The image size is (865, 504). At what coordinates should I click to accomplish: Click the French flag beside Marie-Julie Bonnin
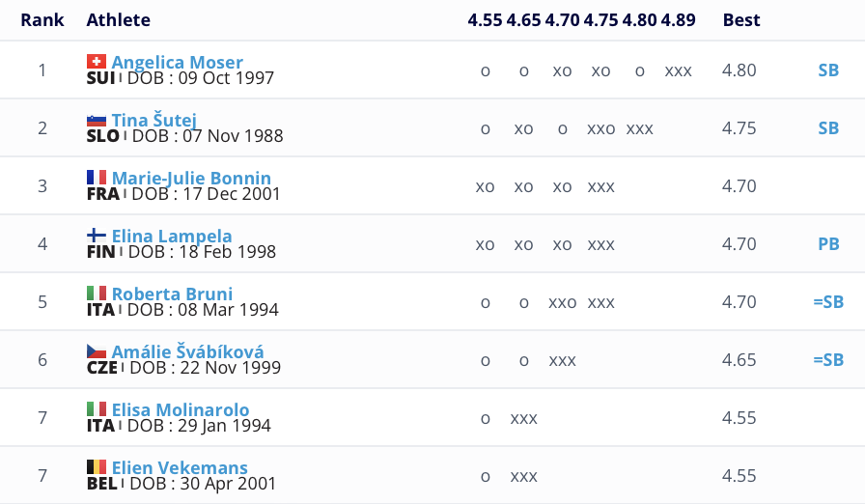click(97, 178)
